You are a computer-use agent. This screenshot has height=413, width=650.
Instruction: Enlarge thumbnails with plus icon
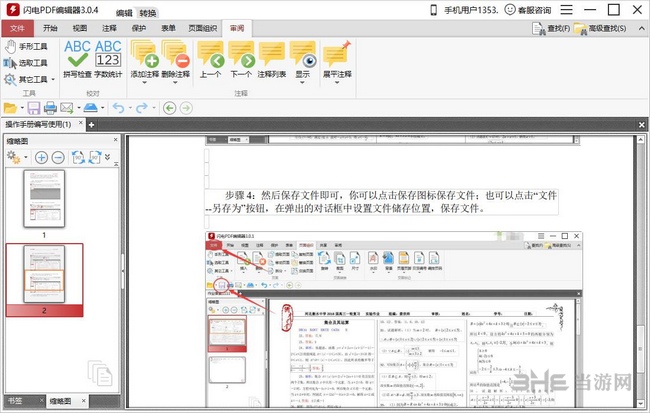point(41,158)
